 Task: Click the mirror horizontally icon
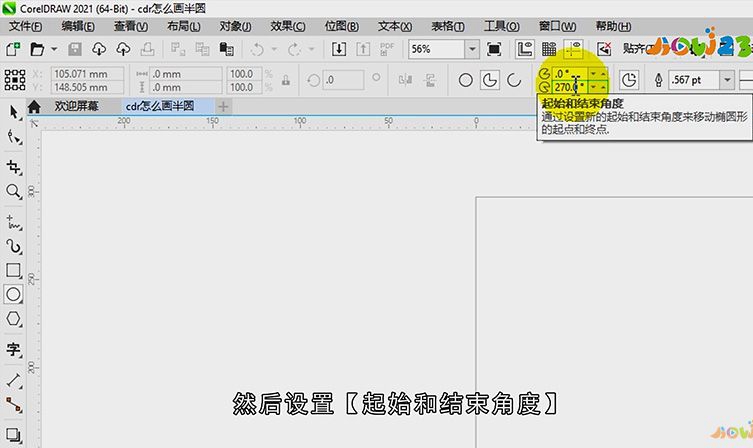coord(405,80)
